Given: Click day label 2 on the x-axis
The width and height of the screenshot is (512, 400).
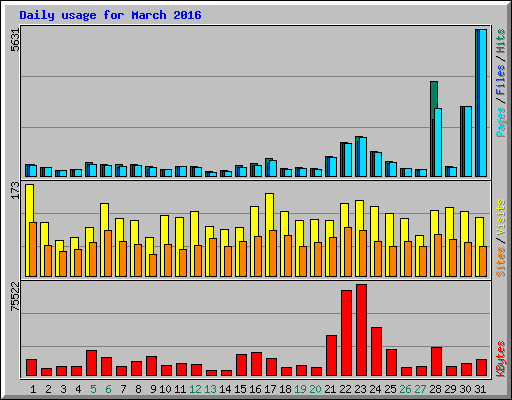Looking at the screenshot, I should tap(48, 389).
